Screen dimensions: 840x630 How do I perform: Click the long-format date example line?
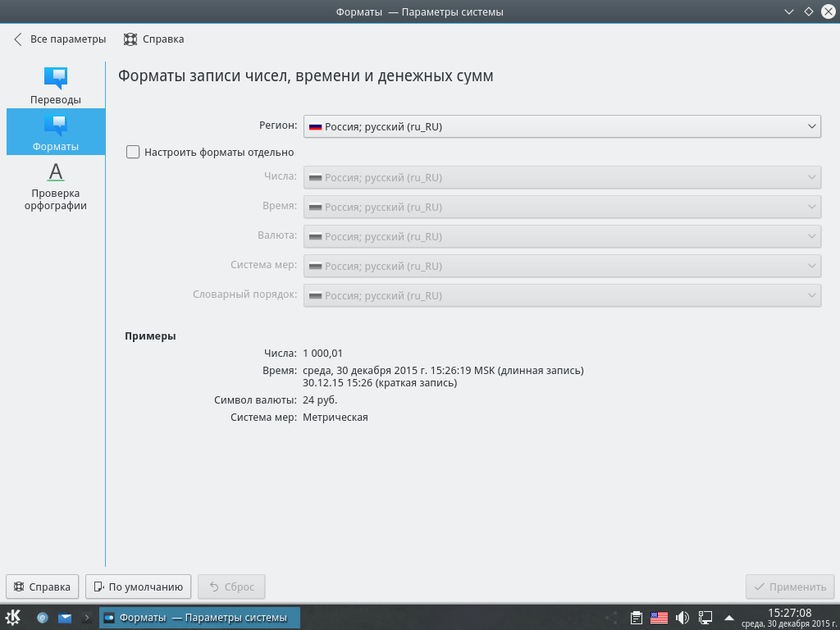(x=443, y=370)
